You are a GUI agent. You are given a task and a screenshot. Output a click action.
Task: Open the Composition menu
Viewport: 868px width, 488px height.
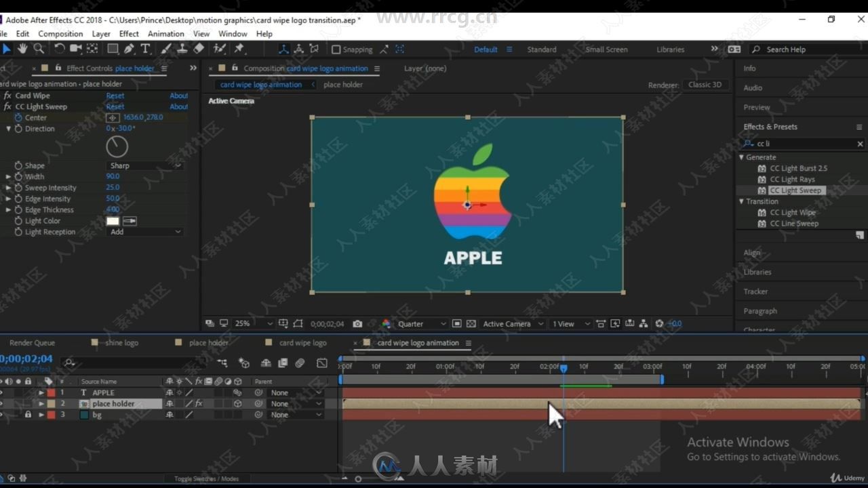coord(60,34)
